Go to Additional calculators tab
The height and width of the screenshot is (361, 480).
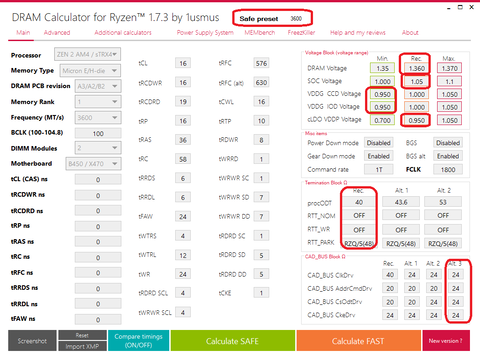click(x=123, y=33)
